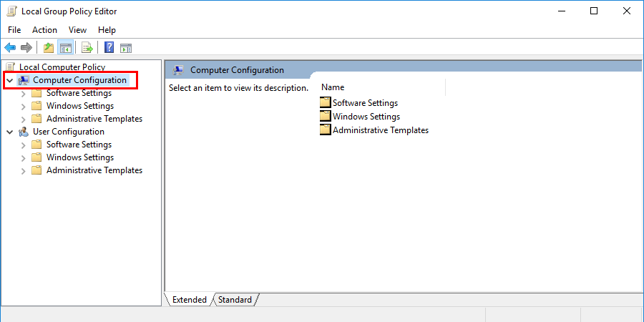
Task: Maximize the Local Group Policy Editor window
Action: click(x=594, y=11)
